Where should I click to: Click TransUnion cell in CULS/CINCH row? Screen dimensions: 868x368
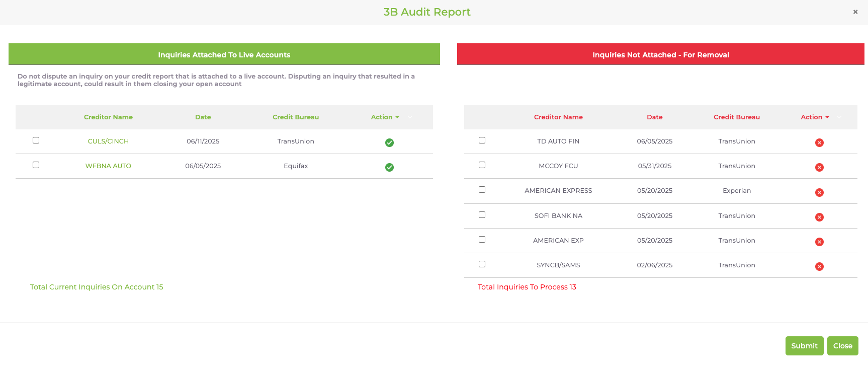296,141
